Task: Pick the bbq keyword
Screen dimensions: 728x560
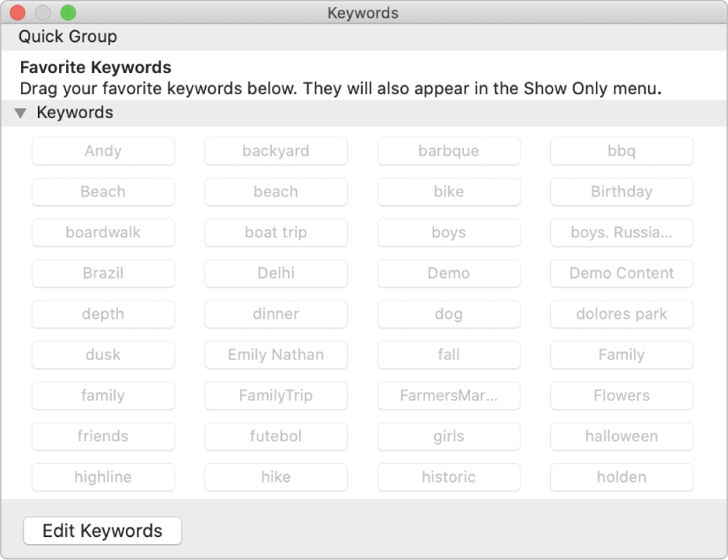Action: click(x=621, y=151)
